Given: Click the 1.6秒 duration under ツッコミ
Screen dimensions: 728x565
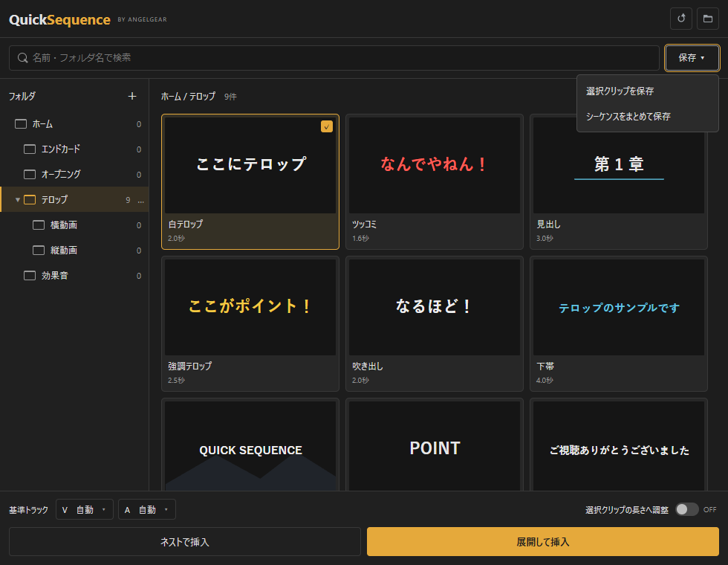Looking at the screenshot, I should pyautogui.click(x=360, y=239).
